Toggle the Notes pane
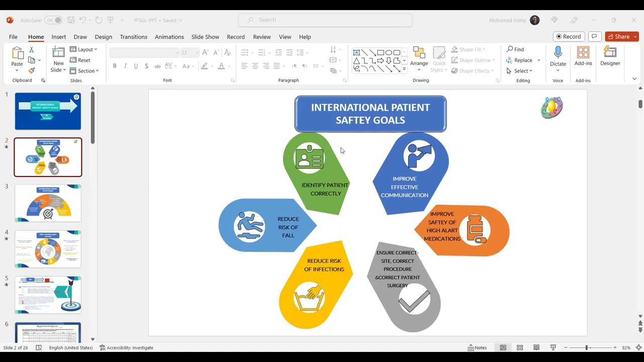 click(x=477, y=347)
